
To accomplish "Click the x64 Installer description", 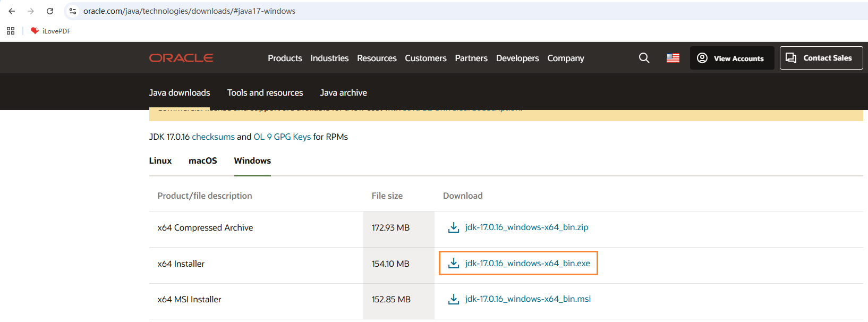I will pyautogui.click(x=181, y=264).
